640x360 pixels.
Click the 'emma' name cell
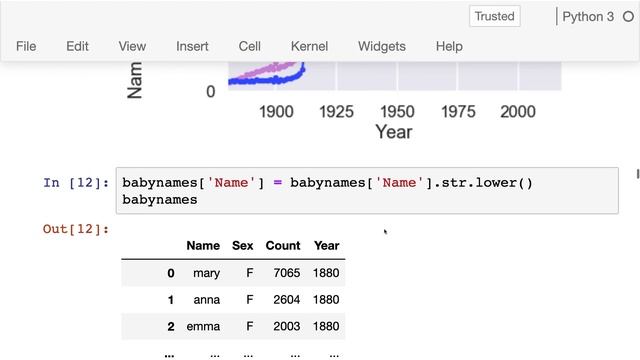[x=203, y=326]
